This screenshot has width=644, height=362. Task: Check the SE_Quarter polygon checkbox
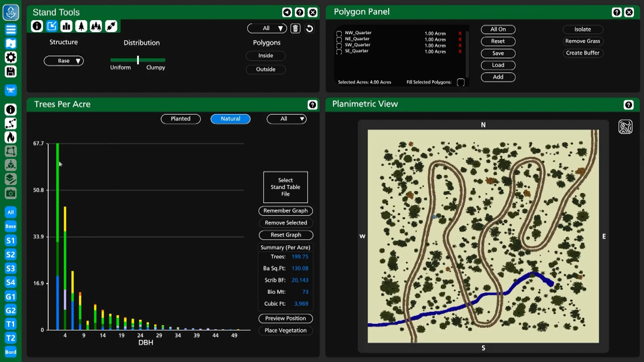click(339, 52)
